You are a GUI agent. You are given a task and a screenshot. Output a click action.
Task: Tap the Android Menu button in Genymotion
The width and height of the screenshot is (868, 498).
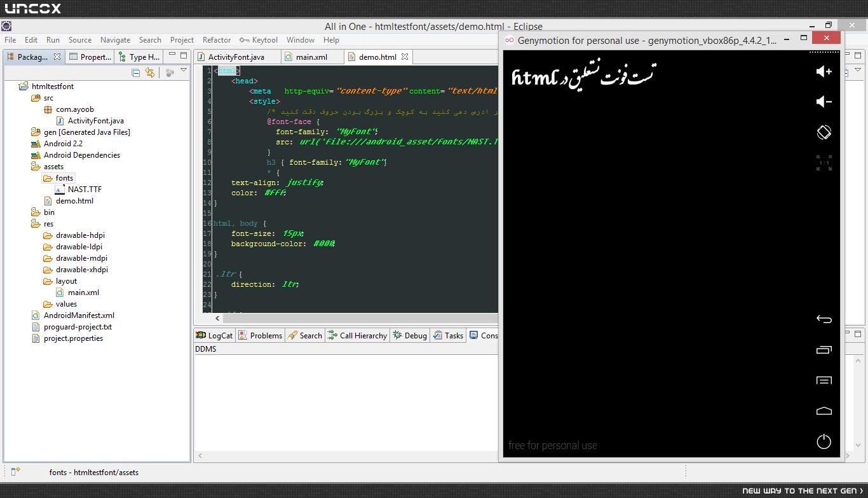point(824,380)
